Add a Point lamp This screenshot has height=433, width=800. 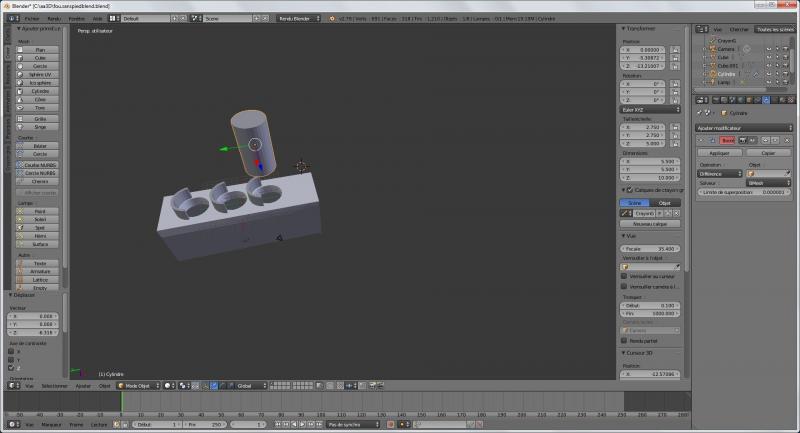pos(40,212)
